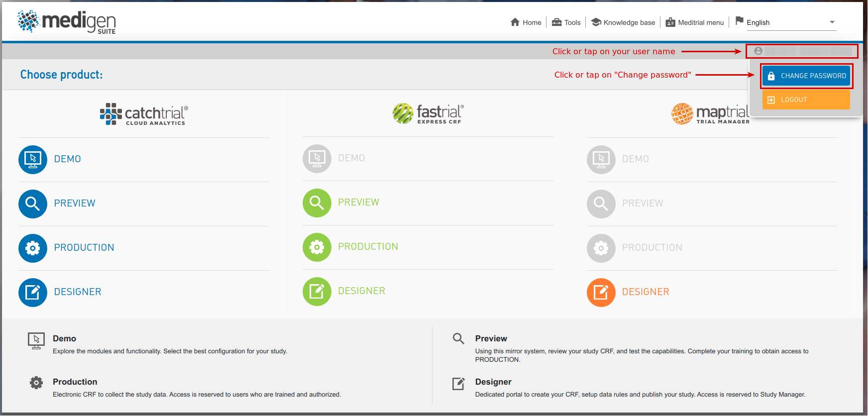Click the Production legend gear icon
868x416 pixels.
(x=36, y=383)
